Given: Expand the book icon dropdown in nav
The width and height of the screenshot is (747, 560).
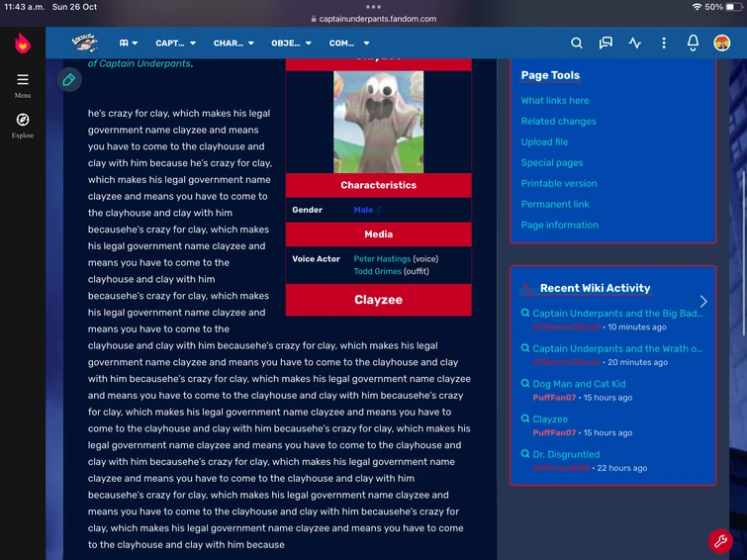Looking at the screenshot, I should (x=129, y=43).
